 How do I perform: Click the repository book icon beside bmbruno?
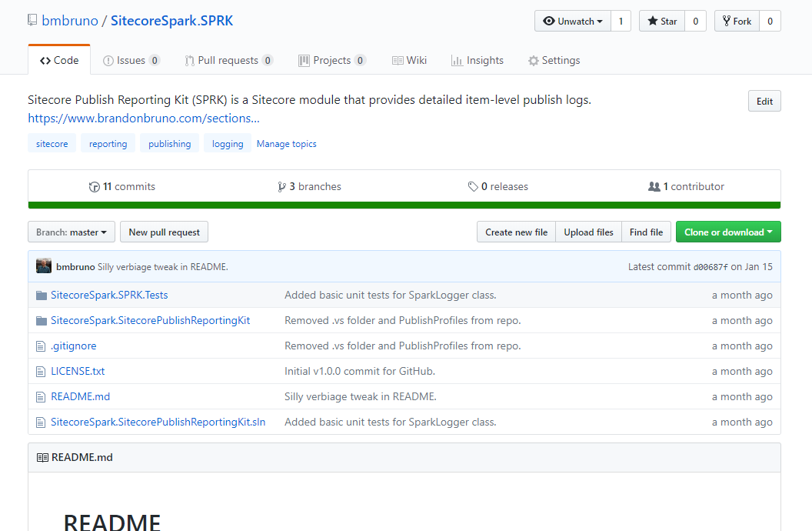[x=32, y=20]
